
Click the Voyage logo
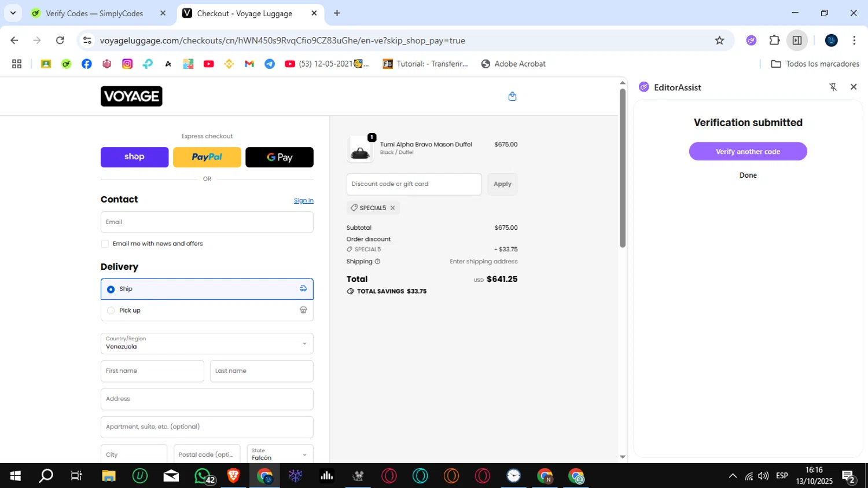(x=131, y=96)
